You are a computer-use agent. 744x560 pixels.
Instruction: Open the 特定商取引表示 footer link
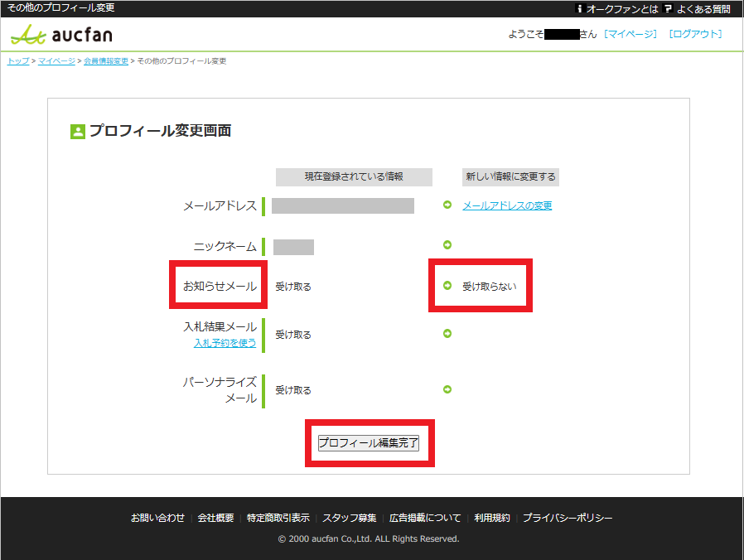coord(278,518)
